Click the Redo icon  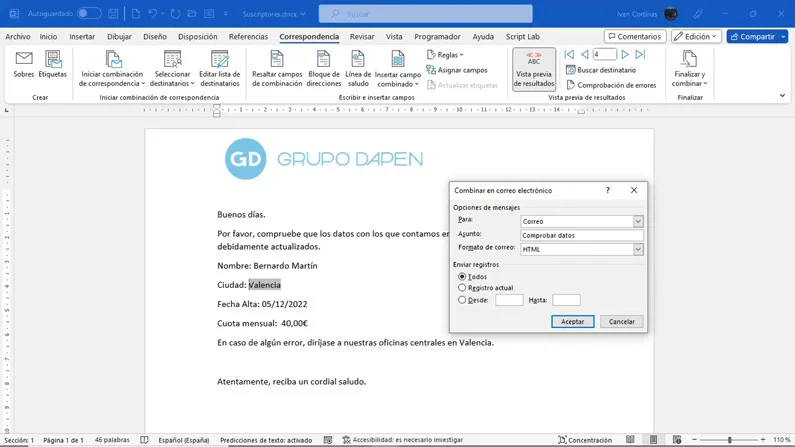(x=175, y=14)
